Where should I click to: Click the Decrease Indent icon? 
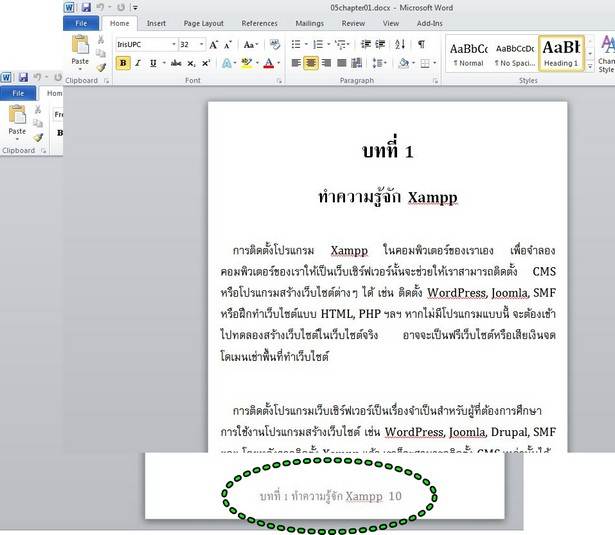coord(366,44)
